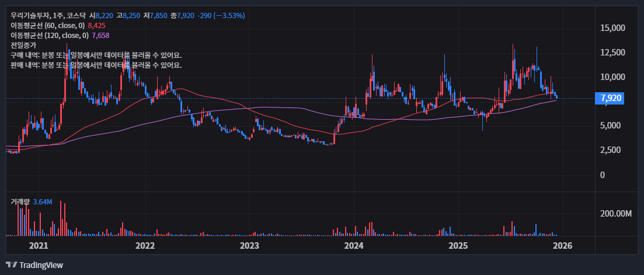Select the 이동평균선 (60, close, 0) indicator legend

point(49,26)
